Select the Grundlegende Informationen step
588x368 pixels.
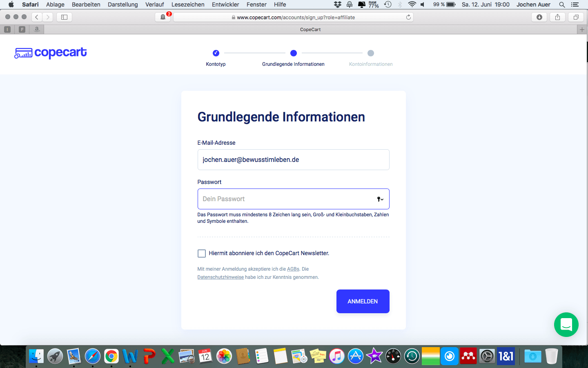pos(293,58)
